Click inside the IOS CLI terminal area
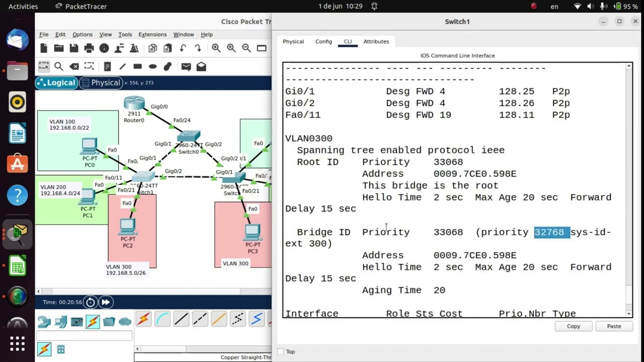 [x=455, y=190]
